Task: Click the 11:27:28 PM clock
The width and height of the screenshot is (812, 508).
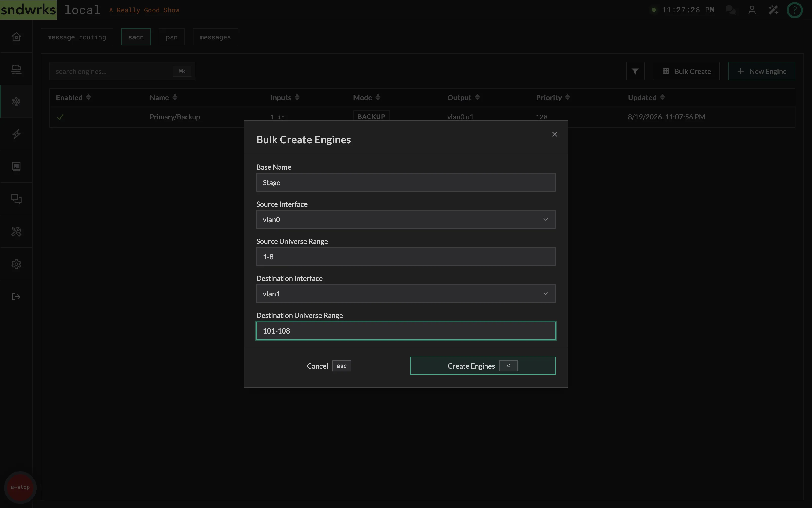Action: [x=688, y=10]
